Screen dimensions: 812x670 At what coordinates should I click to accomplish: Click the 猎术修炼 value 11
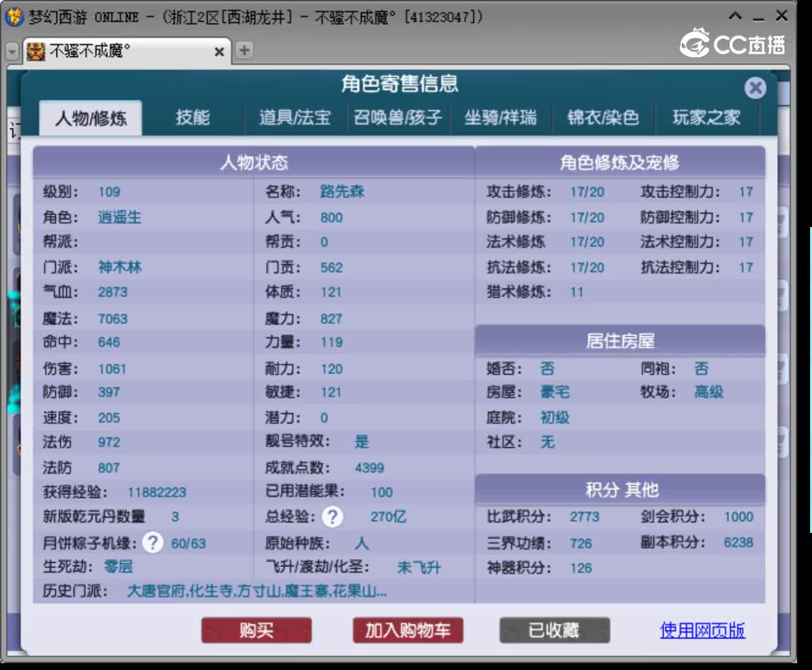click(x=576, y=292)
